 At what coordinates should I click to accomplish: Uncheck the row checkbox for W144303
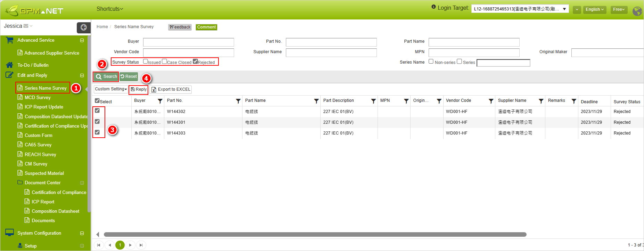click(97, 132)
